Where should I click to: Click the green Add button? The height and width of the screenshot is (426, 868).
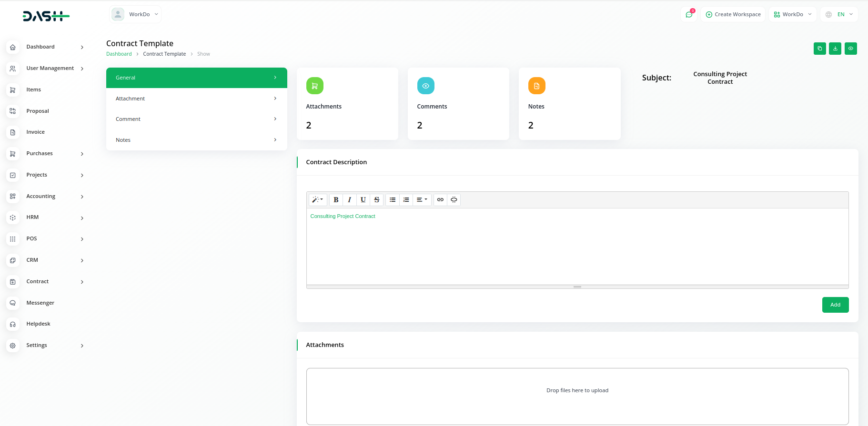tap(835, 305)
